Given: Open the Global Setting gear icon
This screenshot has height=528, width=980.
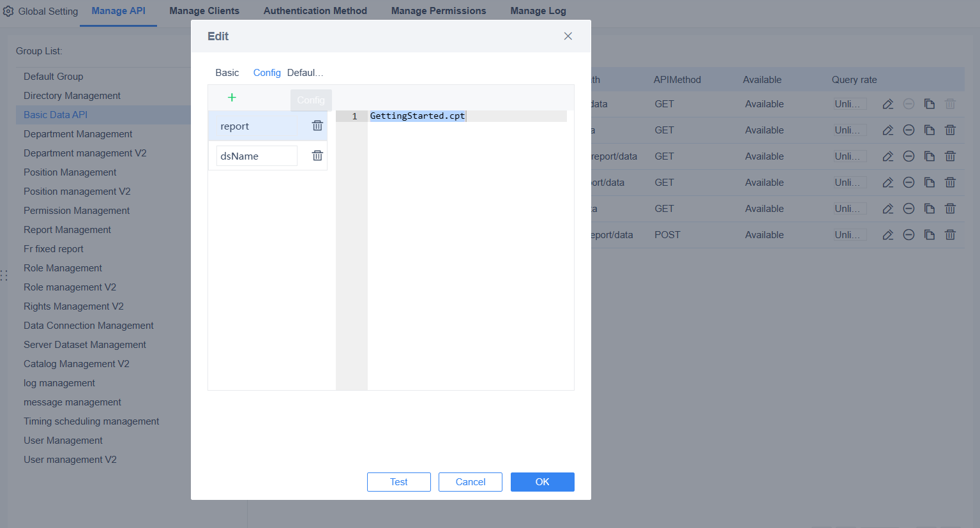Looking at the screenshot, I should (x=8, y=10).
